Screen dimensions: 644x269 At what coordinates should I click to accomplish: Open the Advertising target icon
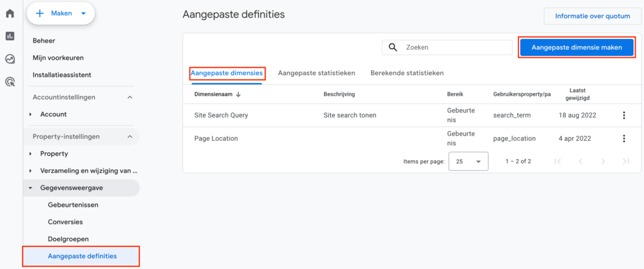coord(10,82)
